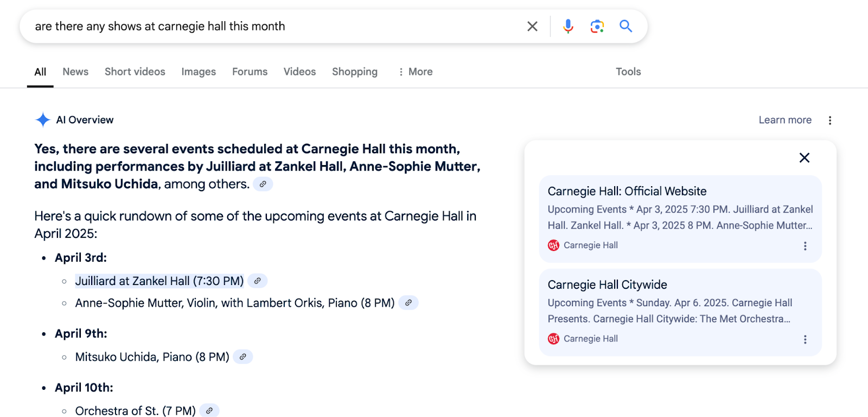Switch to the Short videos tab
This screenshot has width=868, height=417.
(135, 72)
